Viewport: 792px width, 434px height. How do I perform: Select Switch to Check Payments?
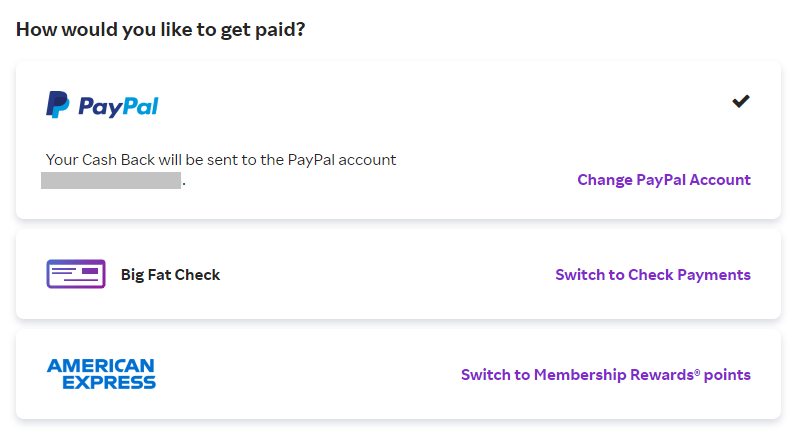click(652, 275)
